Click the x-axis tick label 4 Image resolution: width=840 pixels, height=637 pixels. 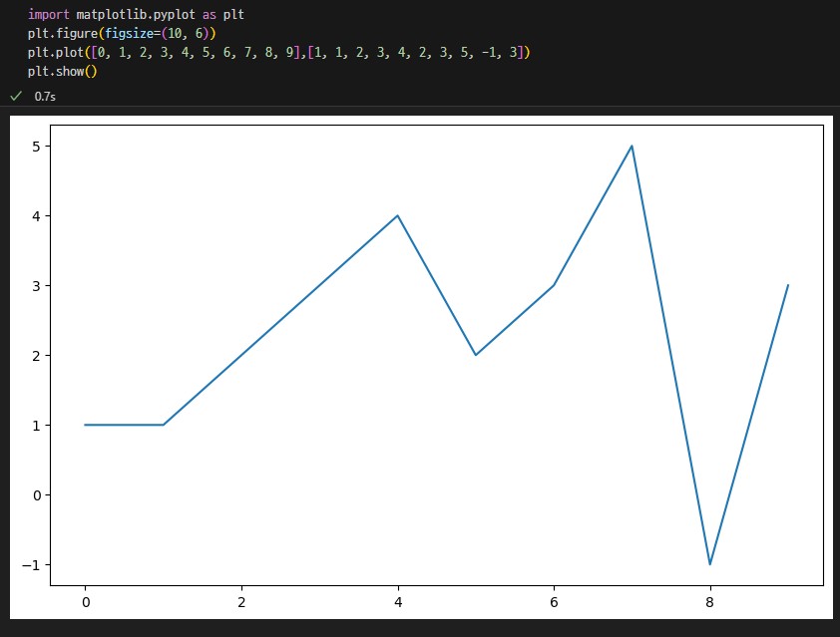tap(398, 602)
